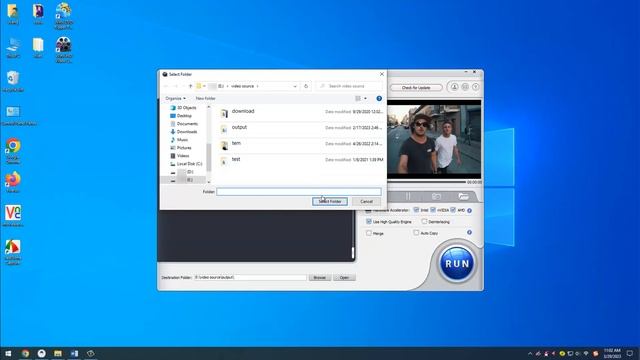Click Check for Update button

[x=416, y=88]
